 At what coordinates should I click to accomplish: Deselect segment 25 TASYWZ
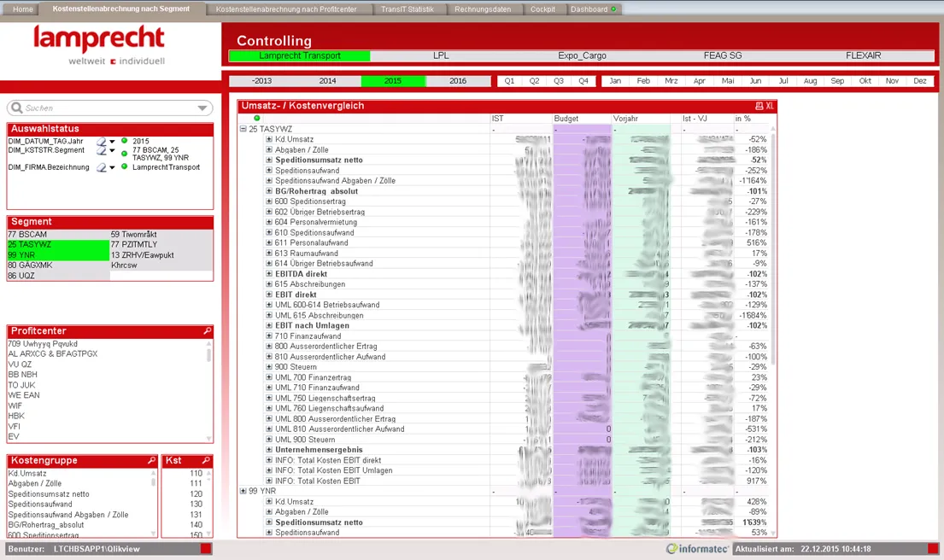click(58, 245)
